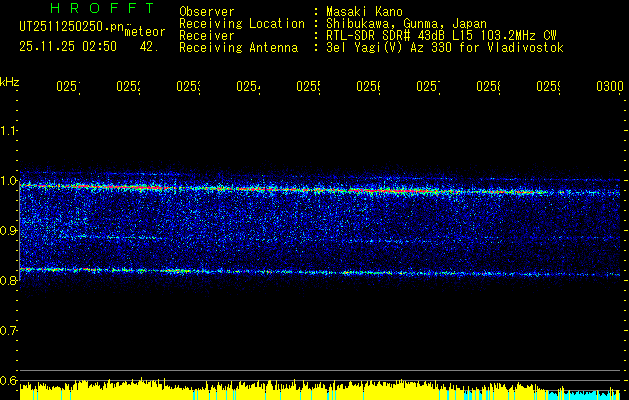Click the 0254 time marker
Image resolution: width=629 pixels, height=400 pixels.
click(248, 86)
